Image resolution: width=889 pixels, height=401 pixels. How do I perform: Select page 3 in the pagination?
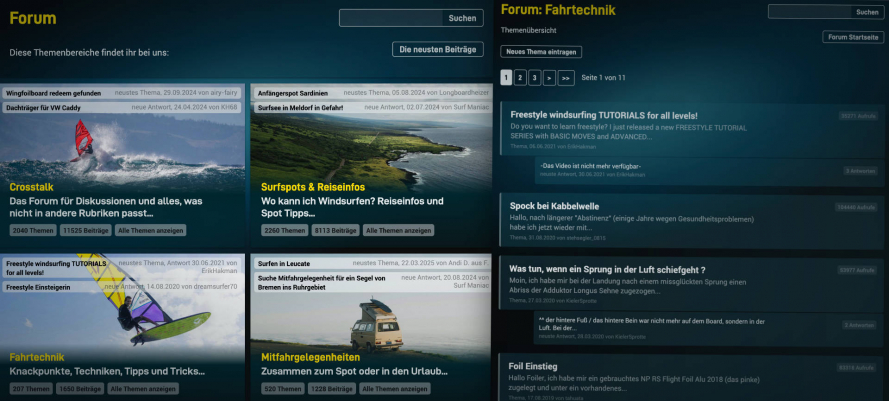[x=534, y=78]
